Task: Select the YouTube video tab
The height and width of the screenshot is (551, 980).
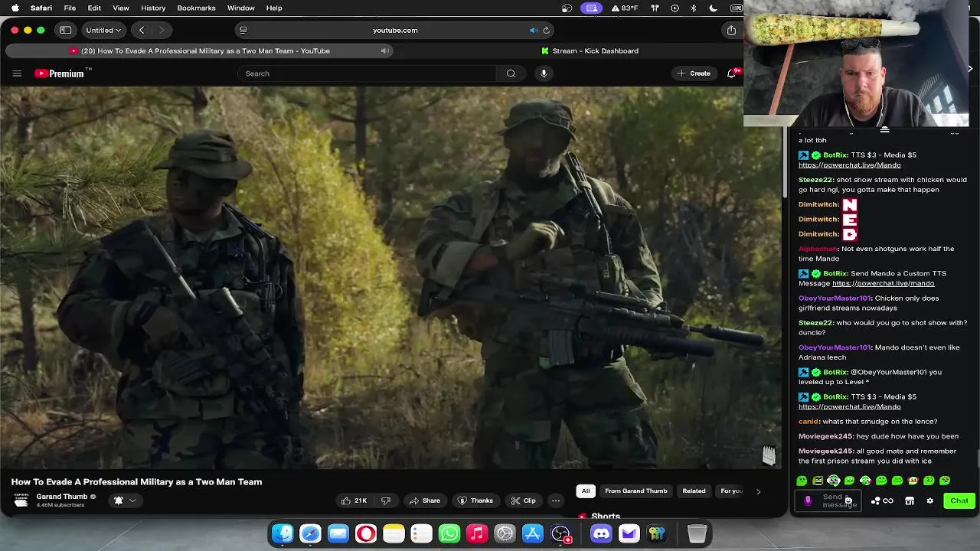Action: pyautogui.click(x=200, y=51)
